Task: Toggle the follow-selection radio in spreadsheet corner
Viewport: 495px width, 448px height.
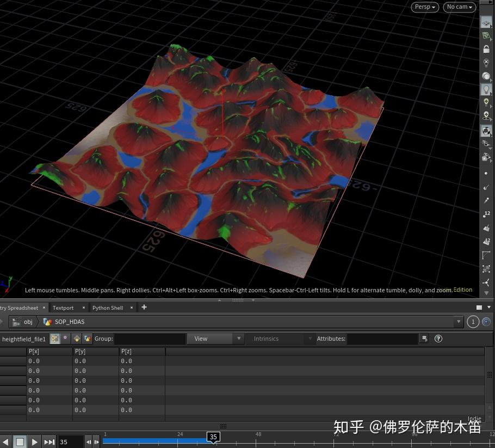Action: (x=486, y=322)
